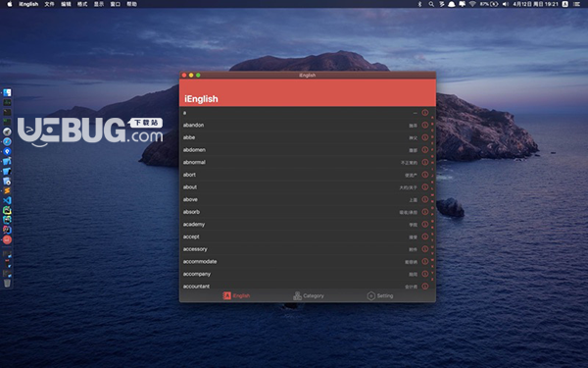Open Visual Studio Code in Dock
This screenshot has width=588, height=368.
pos(7,200)
